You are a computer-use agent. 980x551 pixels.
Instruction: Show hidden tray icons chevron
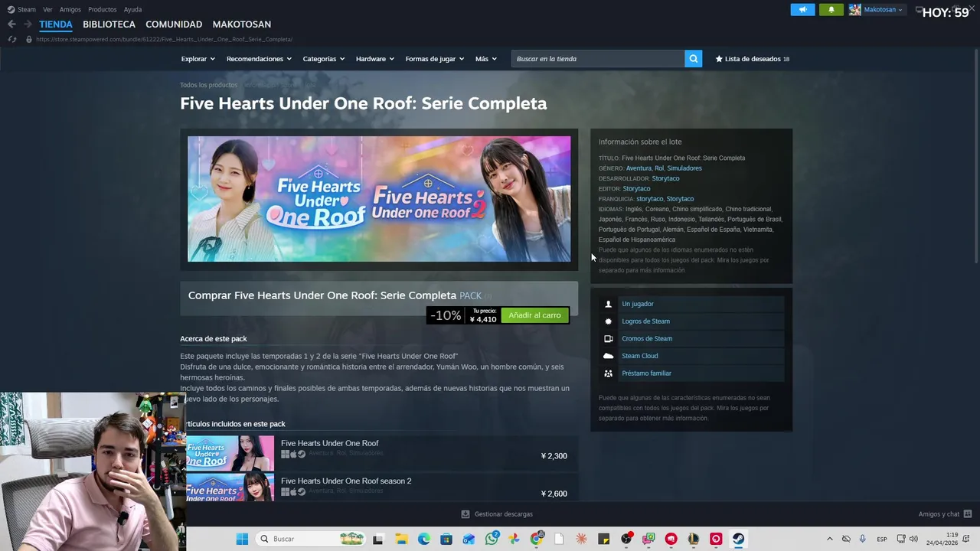(829, 539)
